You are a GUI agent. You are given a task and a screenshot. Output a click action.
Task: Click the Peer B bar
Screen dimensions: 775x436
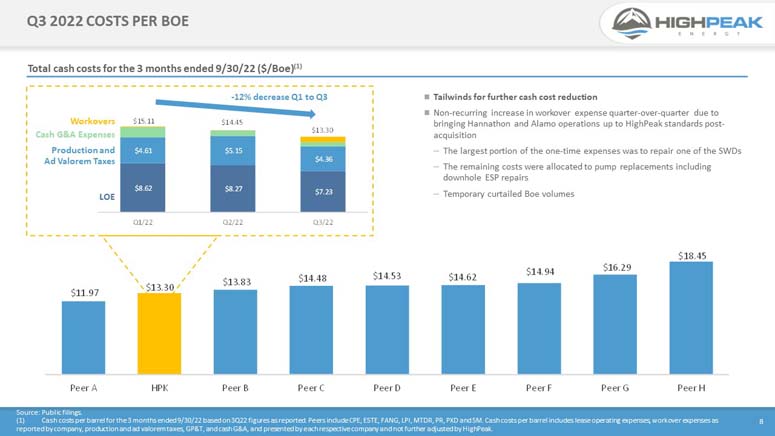tap(235, 332)
